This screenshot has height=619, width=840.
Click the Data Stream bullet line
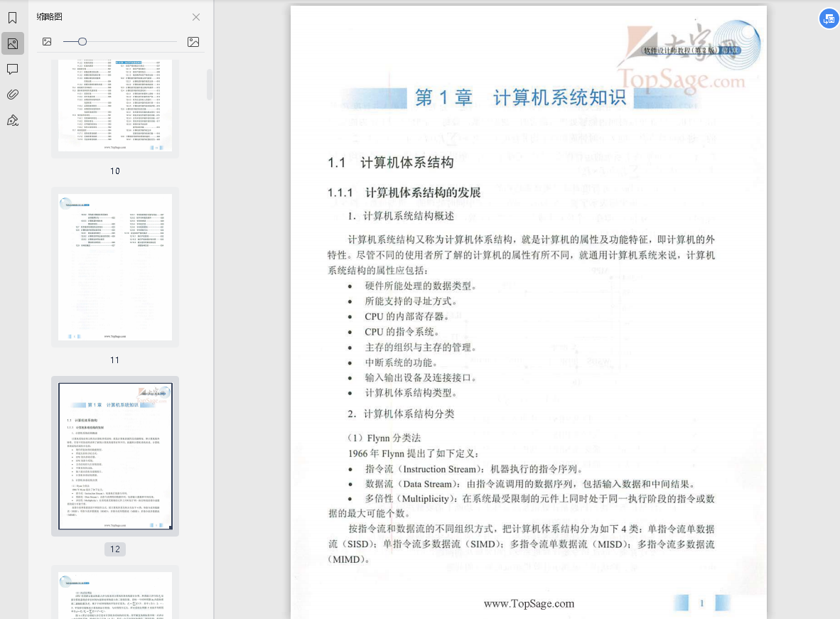pos(531,484)
